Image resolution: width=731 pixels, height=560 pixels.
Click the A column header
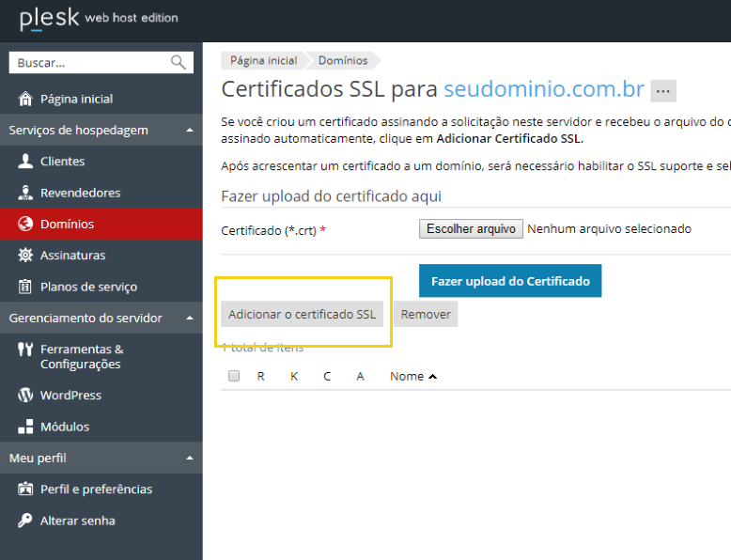pyautogui.click(x=360, y=376)
